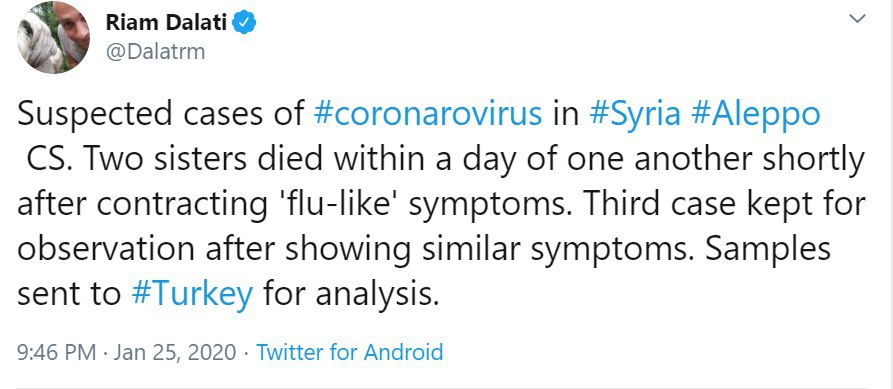Click Riam Dalati's profile avatar photo
Screen dimensions: 893x389
54,38
